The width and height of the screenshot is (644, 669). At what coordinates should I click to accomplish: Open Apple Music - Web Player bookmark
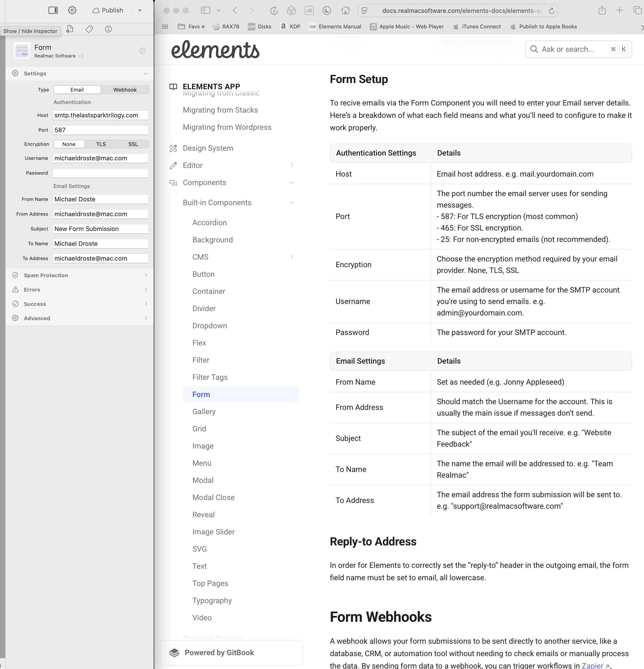[x=407, y=27]
